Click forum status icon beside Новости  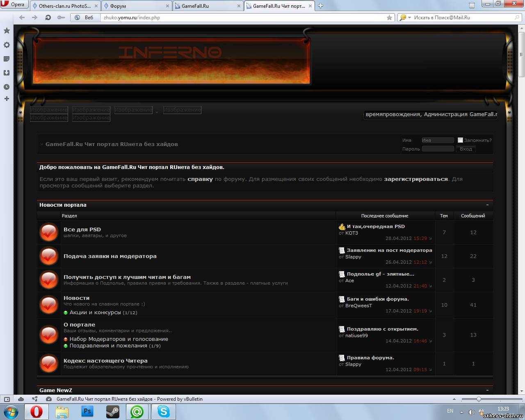pos(49,305)
